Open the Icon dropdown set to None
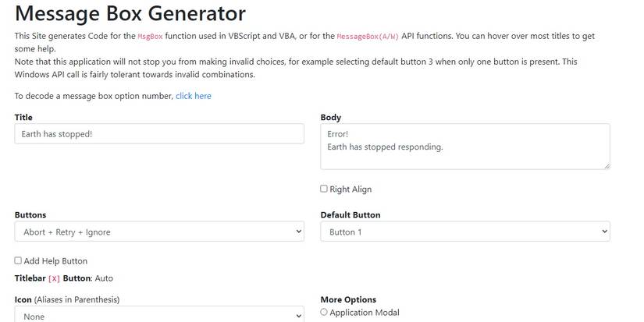 pyautogui.click(x=158, y=317)
